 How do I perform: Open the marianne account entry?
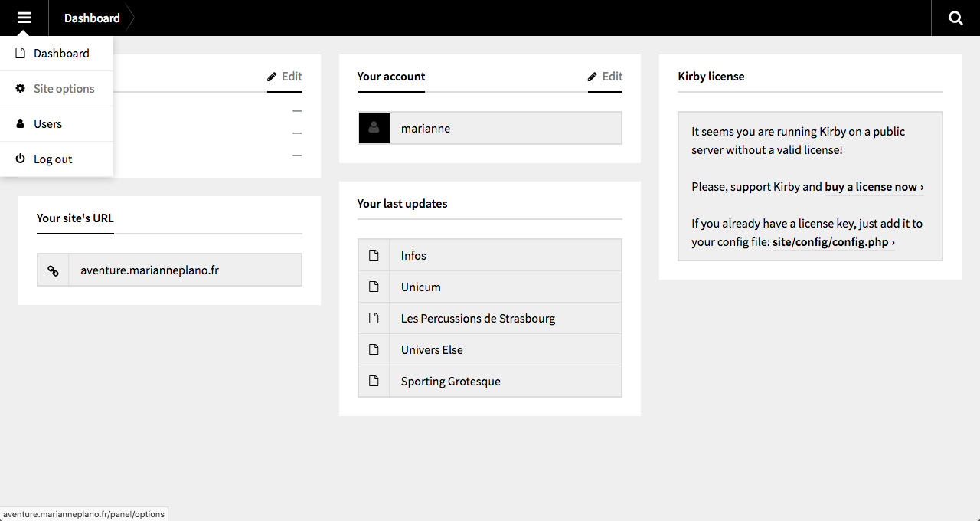(x=426, y=129)
